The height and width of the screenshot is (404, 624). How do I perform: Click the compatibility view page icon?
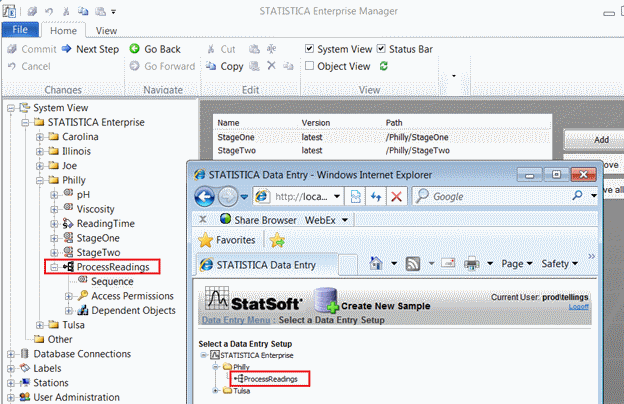click(355, 196)
